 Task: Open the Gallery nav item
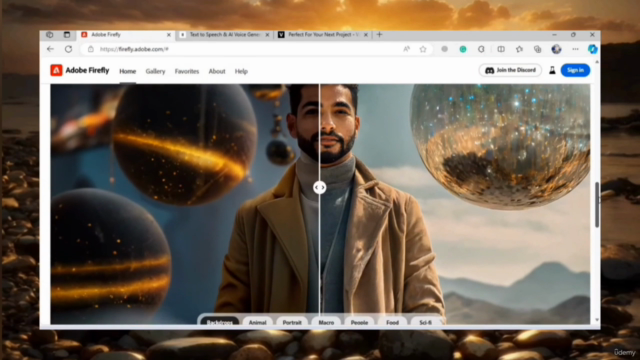[x=155, y=71]
